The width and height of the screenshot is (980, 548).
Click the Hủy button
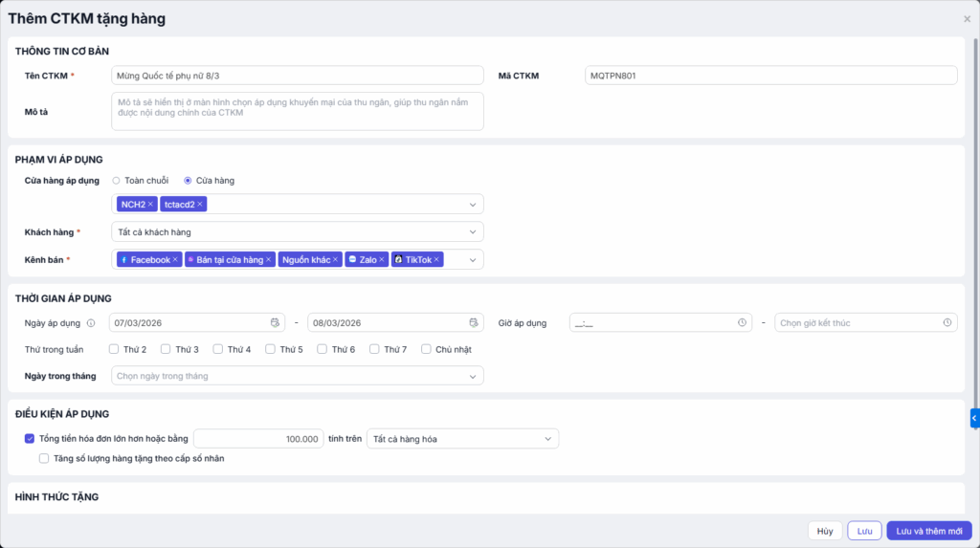point(825,531)
